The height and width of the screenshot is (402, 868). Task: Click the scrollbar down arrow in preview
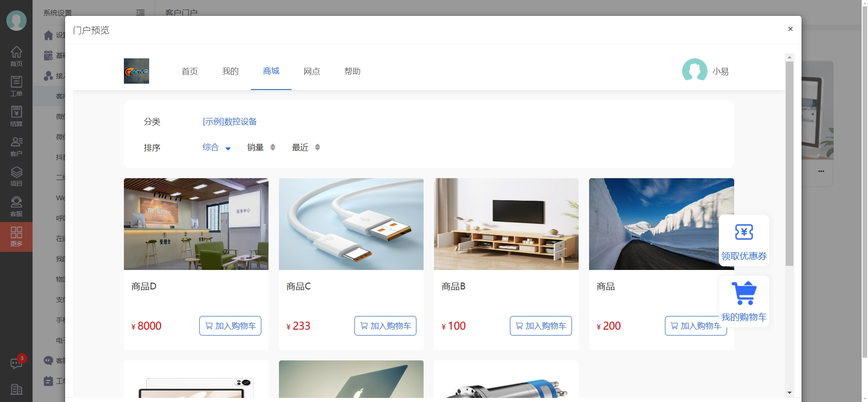pos(789,393)
